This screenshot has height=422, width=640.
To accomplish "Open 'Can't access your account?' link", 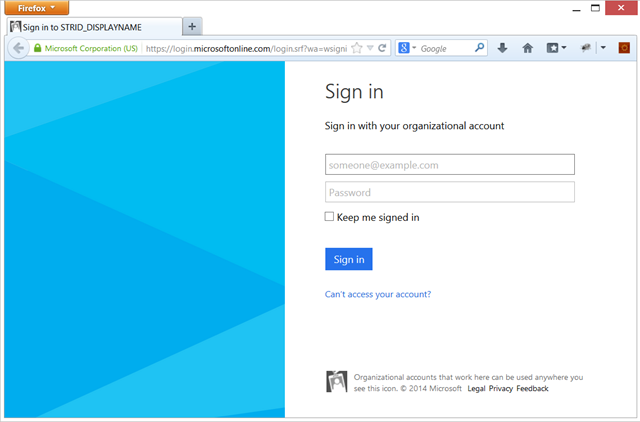I will 378,294.
